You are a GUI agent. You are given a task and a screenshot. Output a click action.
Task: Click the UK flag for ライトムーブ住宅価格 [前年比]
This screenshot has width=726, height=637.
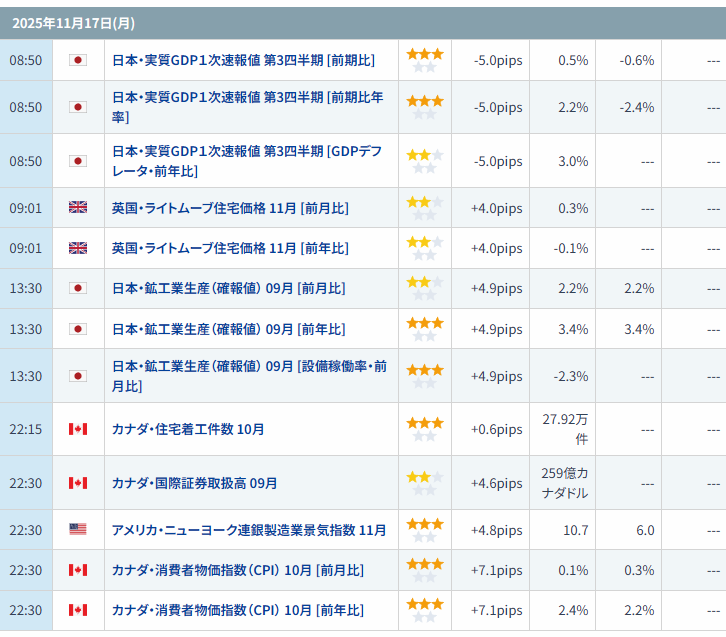77,248
